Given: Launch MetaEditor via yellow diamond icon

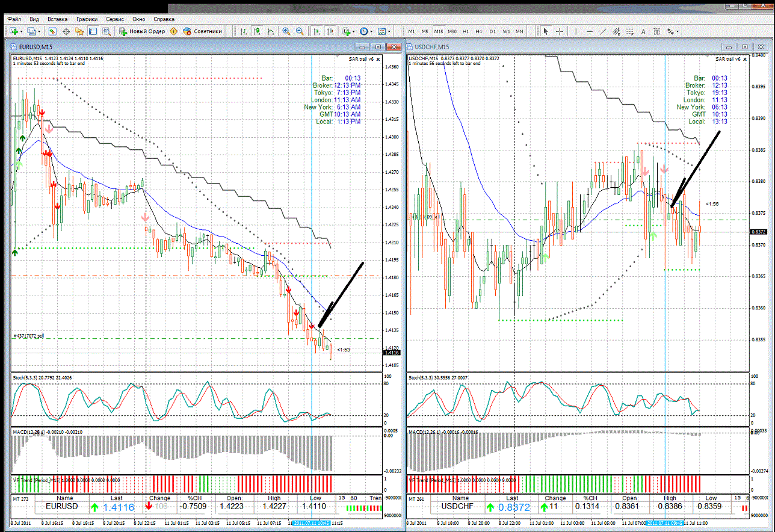Looking at the screenshot, I should [173, 31].
